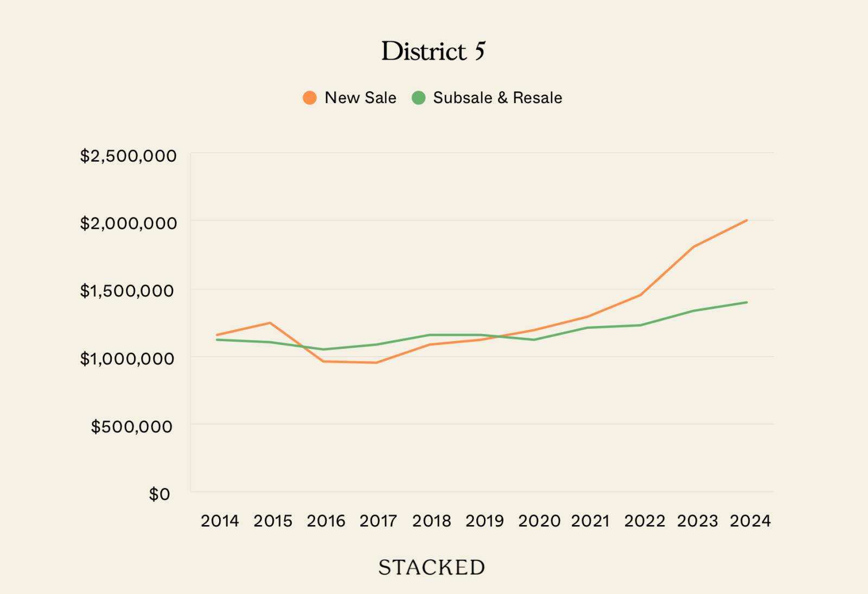The width and height of the screenshot is (868, 594).
Task: Click the STACKED logo at the bottom
Action: [x=432, y=567]
